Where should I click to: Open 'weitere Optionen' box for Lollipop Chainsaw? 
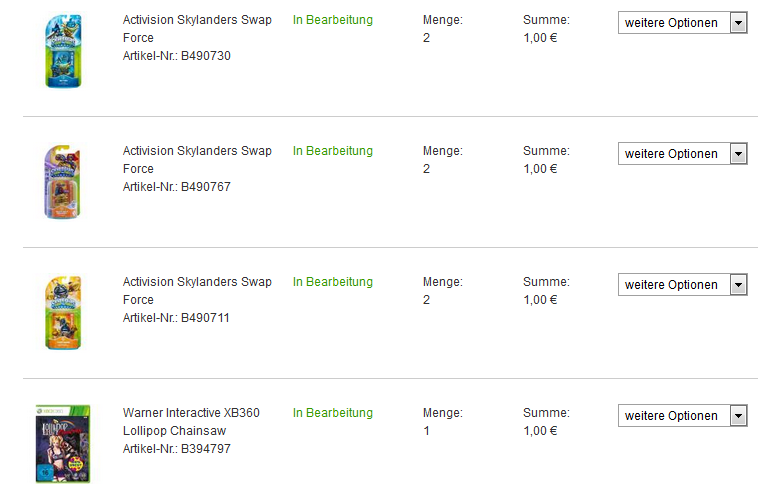point(682,416)
